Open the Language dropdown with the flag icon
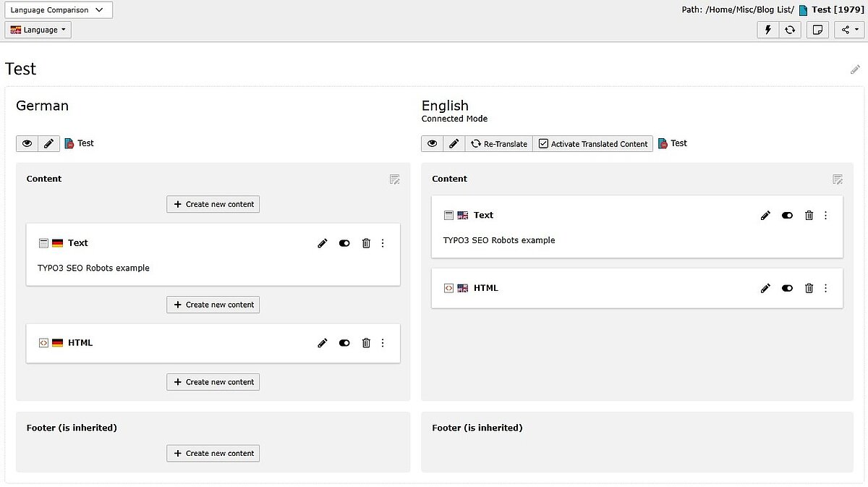The image size is (868, 487). [x=38, y=30]
